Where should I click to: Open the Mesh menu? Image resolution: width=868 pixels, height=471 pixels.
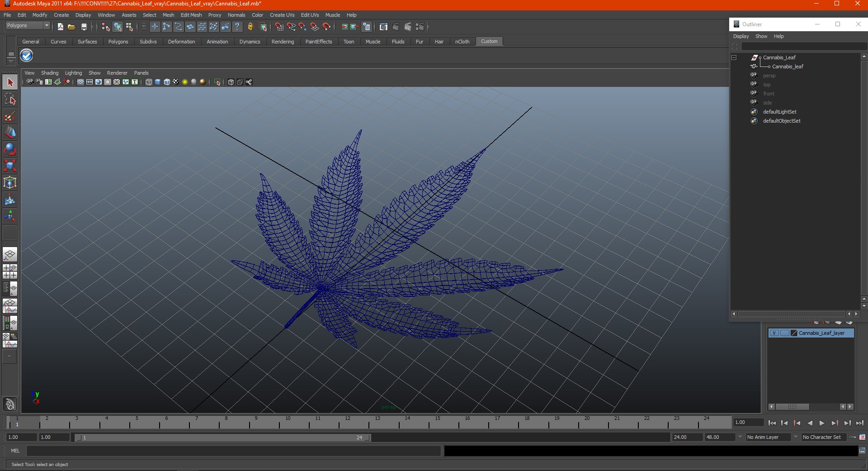[x=168, y=15]
